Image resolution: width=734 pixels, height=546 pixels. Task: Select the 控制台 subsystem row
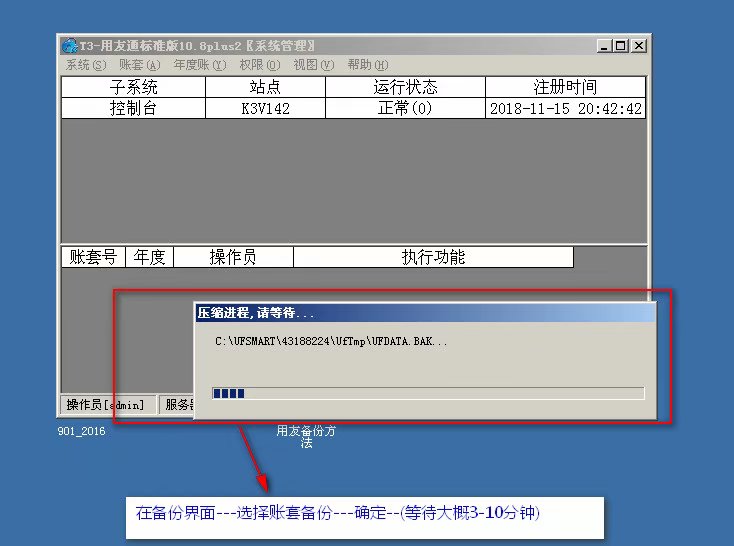(133, 108)
